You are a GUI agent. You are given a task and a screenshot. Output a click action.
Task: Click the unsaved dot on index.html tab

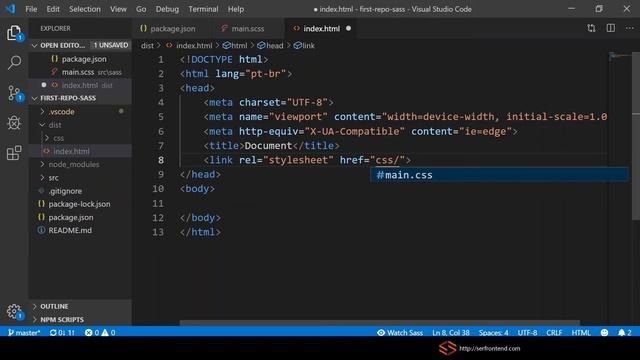348,29
